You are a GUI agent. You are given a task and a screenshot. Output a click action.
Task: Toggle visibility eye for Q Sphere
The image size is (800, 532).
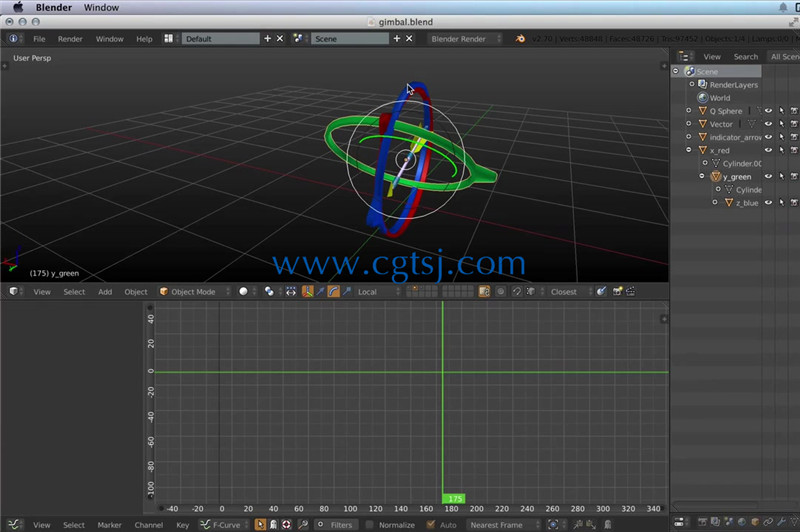click(768, 111)
